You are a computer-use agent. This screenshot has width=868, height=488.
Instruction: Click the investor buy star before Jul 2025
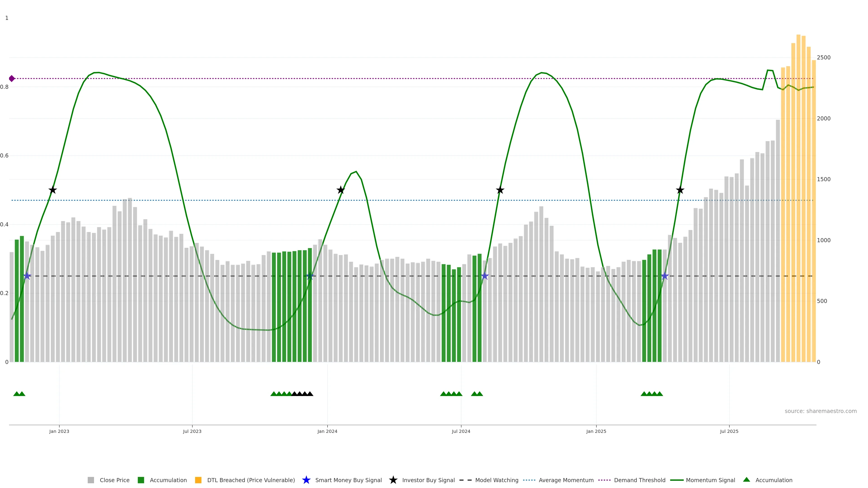click(x=680, y=190)
